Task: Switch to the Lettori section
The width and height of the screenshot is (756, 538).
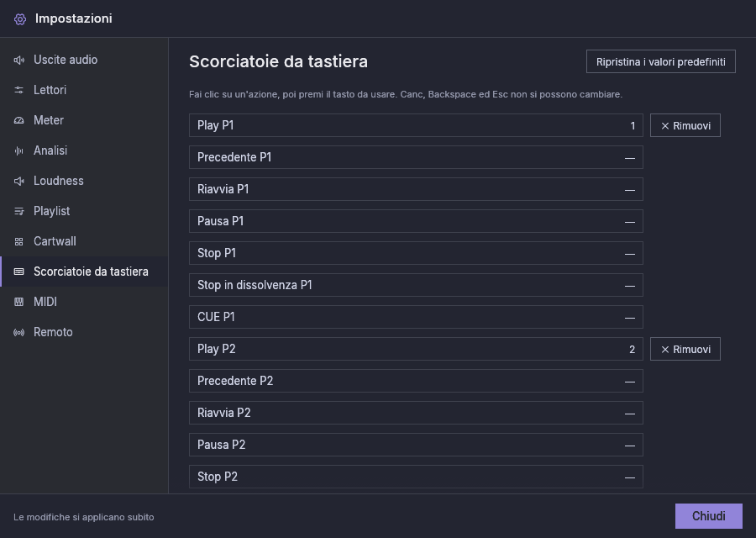Action: point(84,90)
